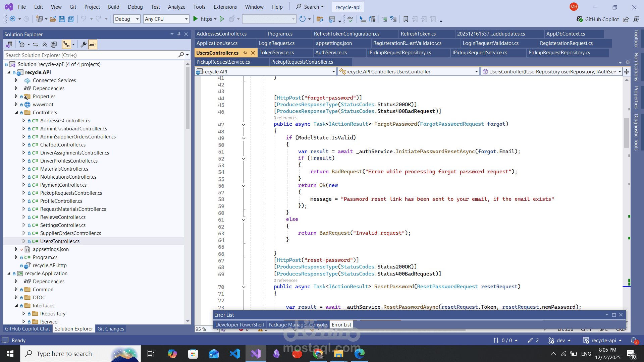
Task: Click Start Without Debugging outline play icon
Action: pyautogui.click(x=222, y=19)
